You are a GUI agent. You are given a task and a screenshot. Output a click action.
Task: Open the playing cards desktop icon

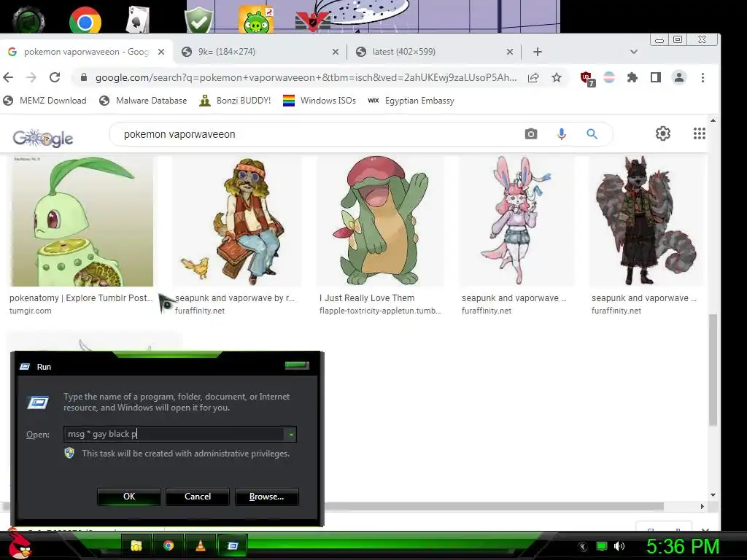point(138,19)
